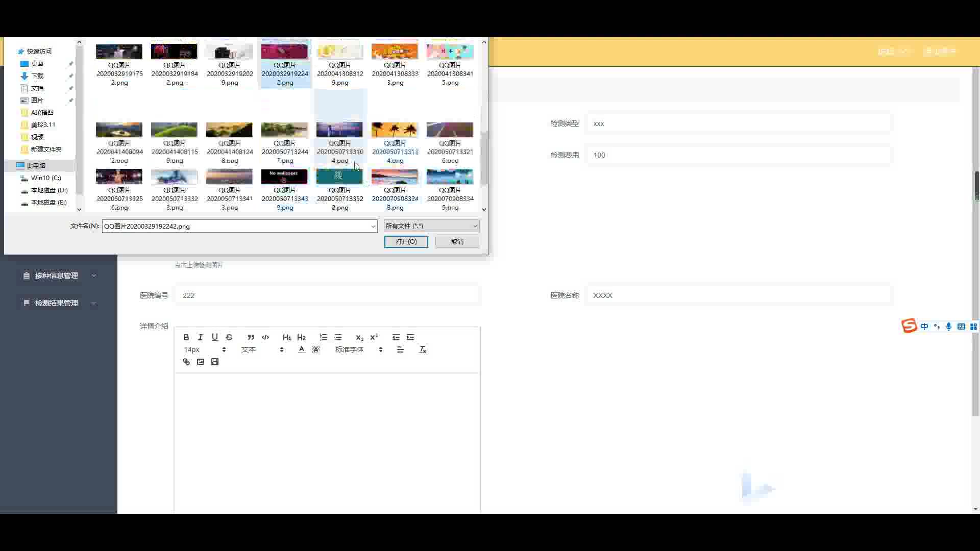Click the insert video icon
Viewport: 980px width, 551px height.
(x=215, y=362)
